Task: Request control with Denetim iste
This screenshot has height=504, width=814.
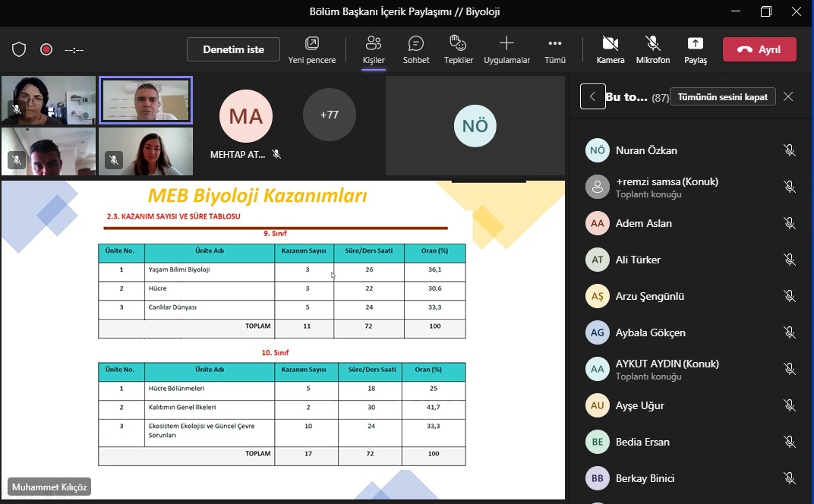Action: click(233, 49)
